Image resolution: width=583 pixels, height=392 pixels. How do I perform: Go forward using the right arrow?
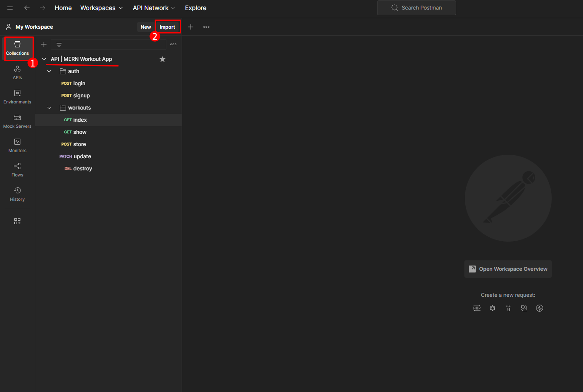click(x=43, y=8)
